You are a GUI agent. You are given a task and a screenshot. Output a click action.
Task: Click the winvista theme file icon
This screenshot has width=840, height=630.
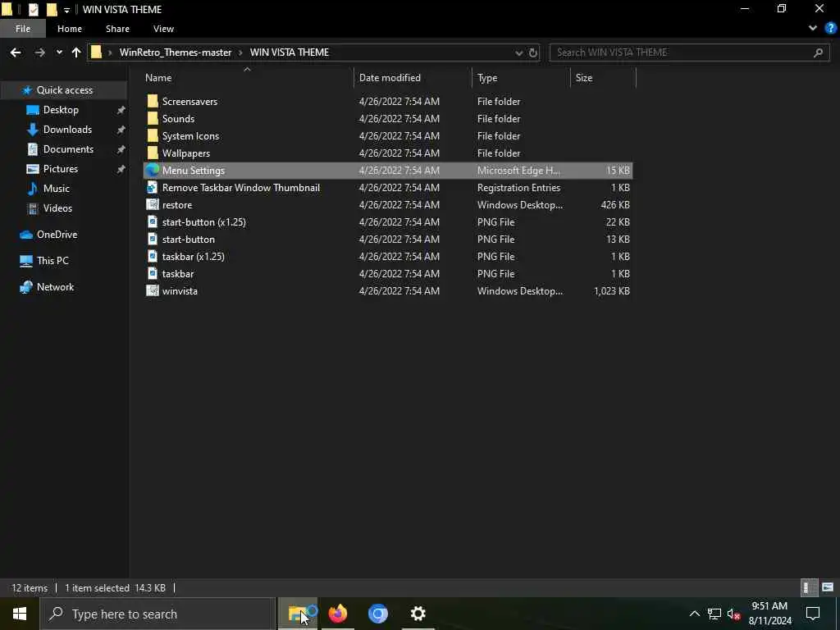153,291
